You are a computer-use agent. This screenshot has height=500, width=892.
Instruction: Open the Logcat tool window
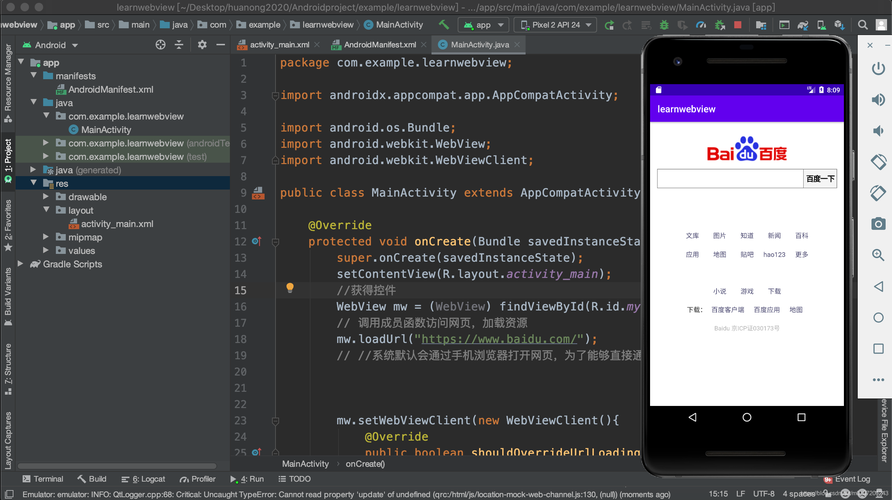[x=143, y=479]
